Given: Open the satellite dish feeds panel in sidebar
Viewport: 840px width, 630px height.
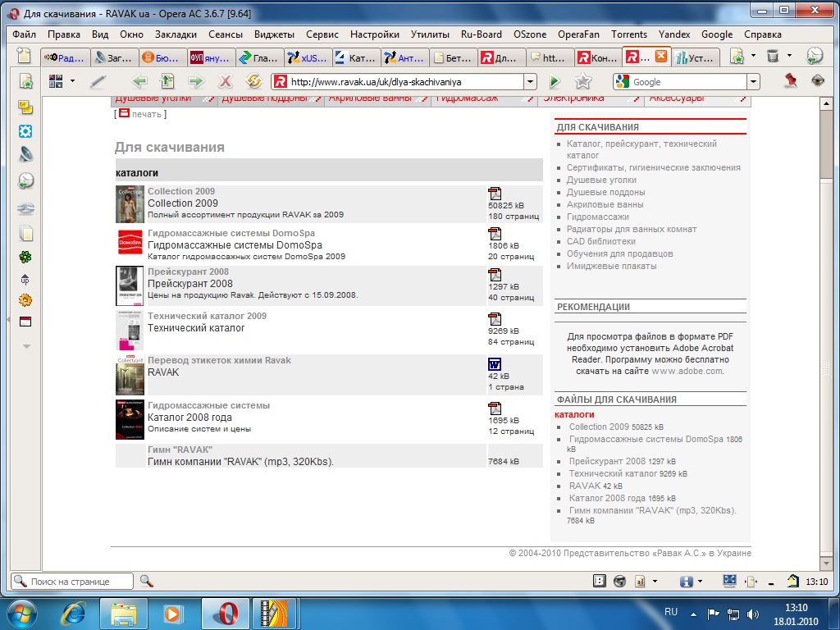Looking at the screenshot, I should click(x=25, y=155).
